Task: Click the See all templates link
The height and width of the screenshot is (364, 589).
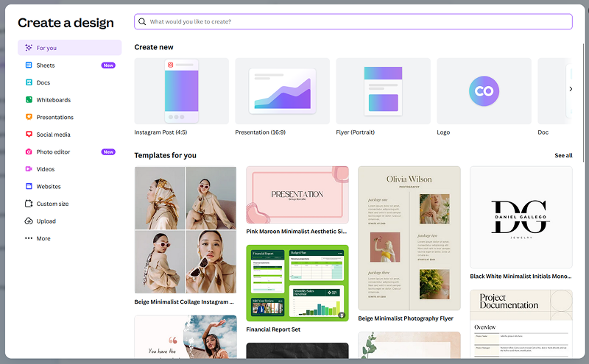Action: click(x=562, y=156)
